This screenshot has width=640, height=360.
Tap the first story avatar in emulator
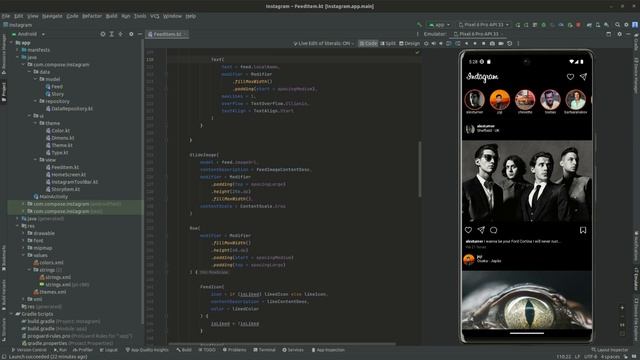[474, 100]
